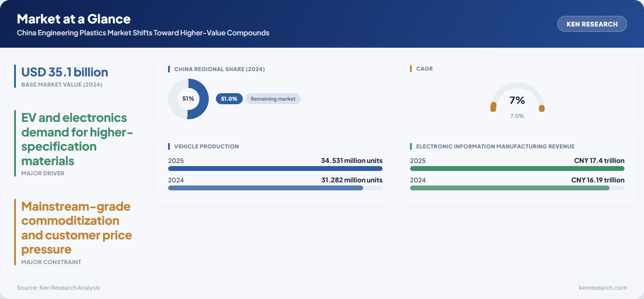Click the Market at a Glance title
Image resolution: width=644 pixels, height=299 pixels.
pyautogui.click(x=73, y=19)
